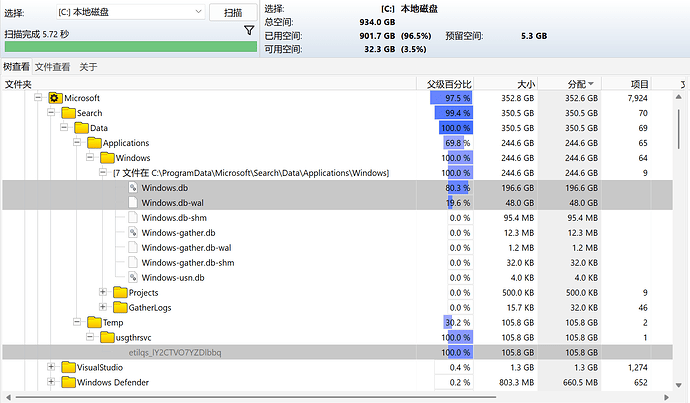This screenshot has width=690, height=403.
Task: Expand the GatherLogs folder node
Action: 103,307
